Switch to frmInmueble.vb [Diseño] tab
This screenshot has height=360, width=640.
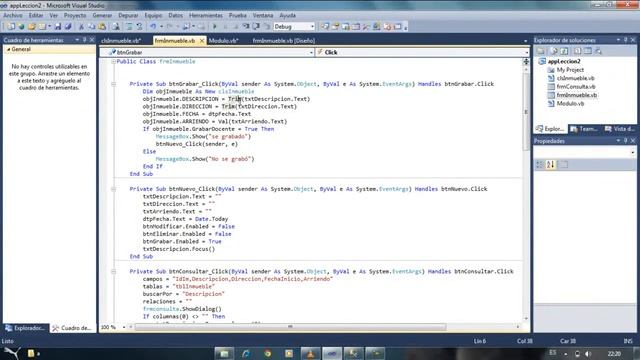point(284,41)
